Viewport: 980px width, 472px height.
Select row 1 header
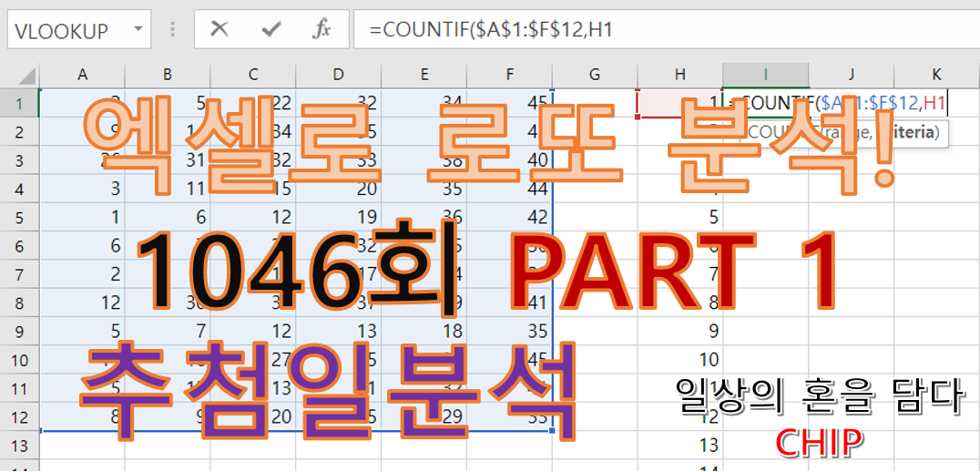(19, 103)
